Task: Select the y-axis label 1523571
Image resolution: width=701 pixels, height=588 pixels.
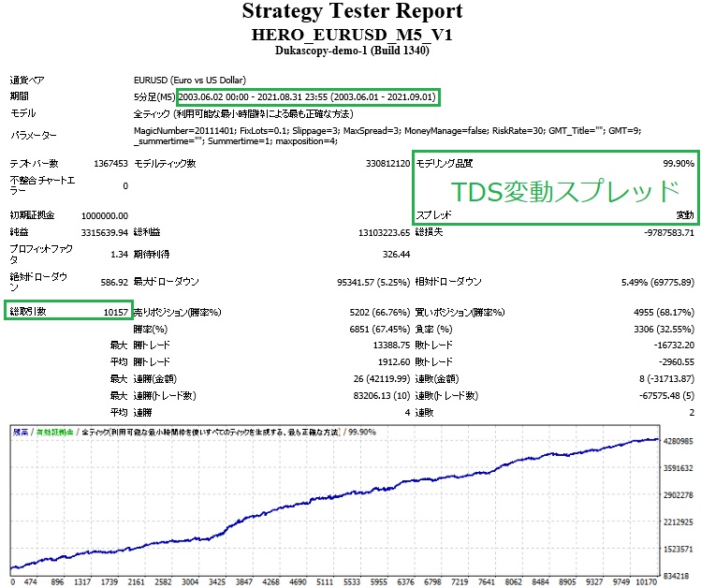Action: 678,549
